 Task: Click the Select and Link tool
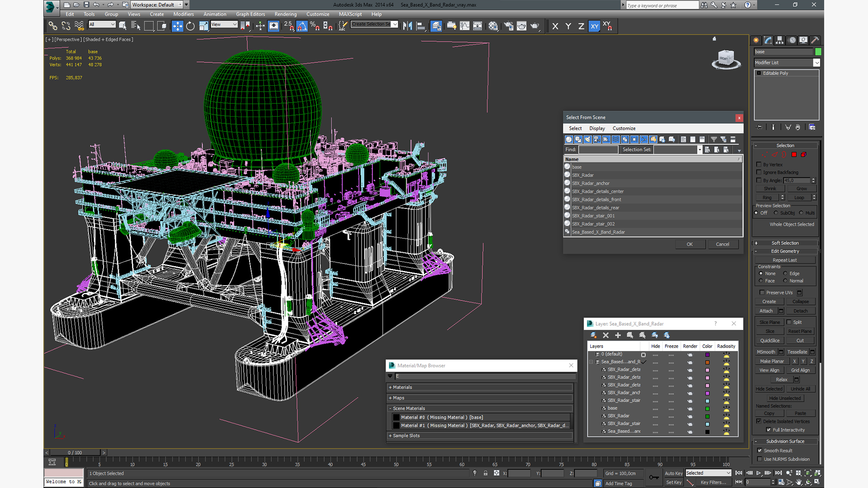click(53, 26)
